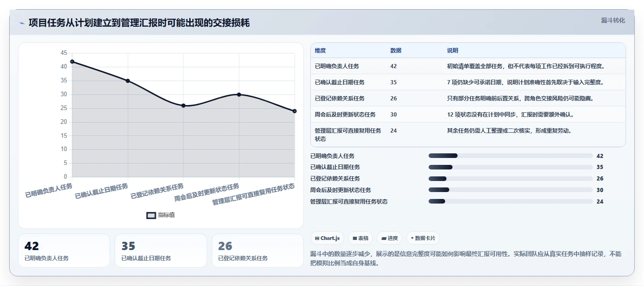This screenshot has width=644, height=286.
Task: Click the y-axis value 45 on chart
Action: [x=64, y=53]
